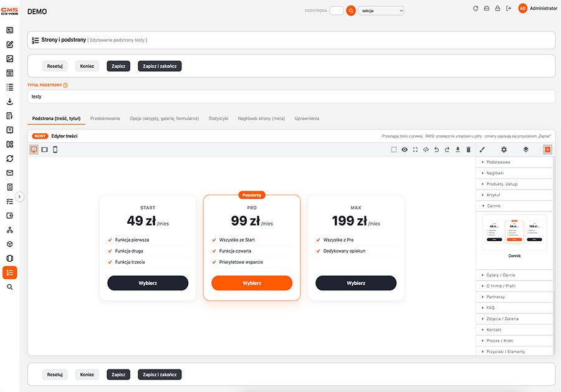Open the sekcja dropdown

381,11
